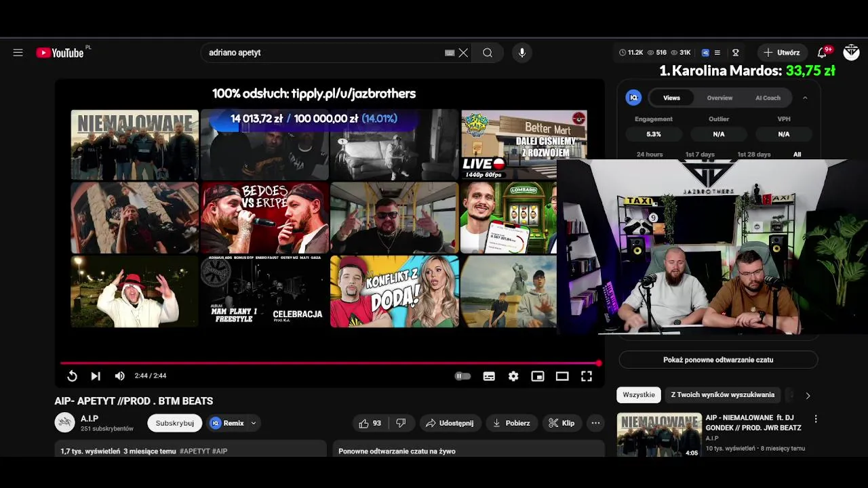Go to the YouTube home logo
Screen dimensions: 868x488
click(60, 53)
